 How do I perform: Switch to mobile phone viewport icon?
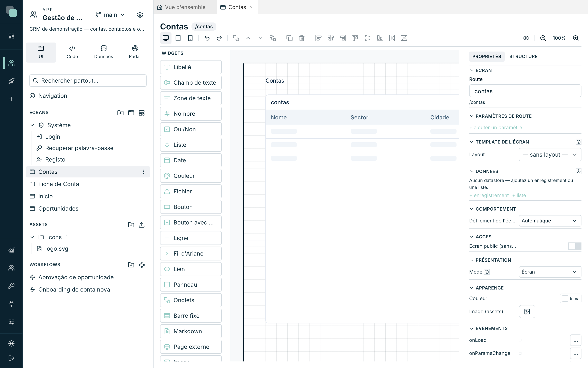pyautogui.click(x=190, y=38)
